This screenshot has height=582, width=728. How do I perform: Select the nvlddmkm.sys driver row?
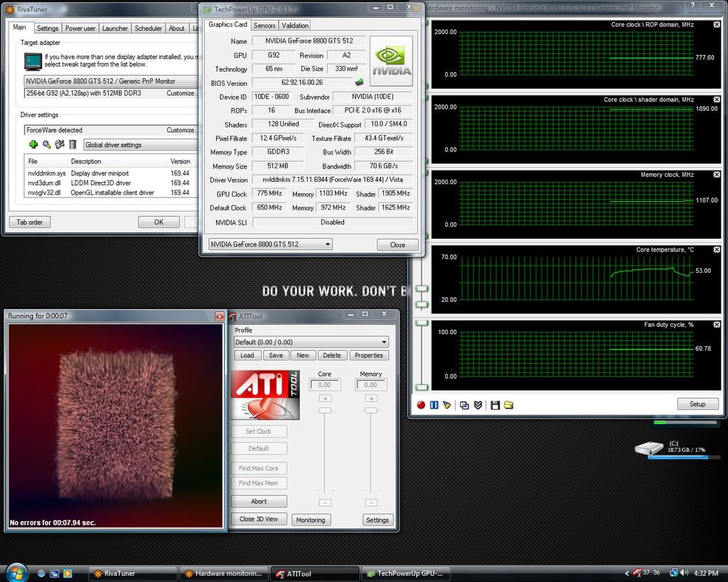(109, 173)
